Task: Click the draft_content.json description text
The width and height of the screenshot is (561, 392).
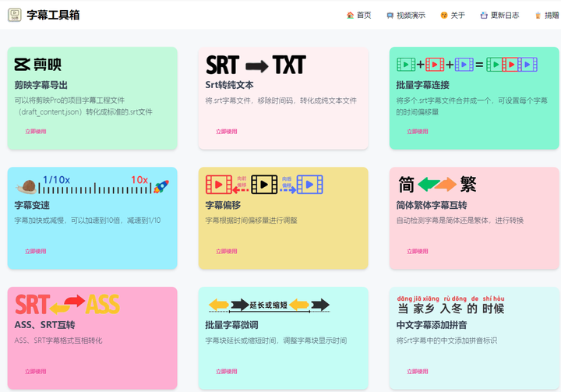Action: pyautogui.click(x=83, y=106)
